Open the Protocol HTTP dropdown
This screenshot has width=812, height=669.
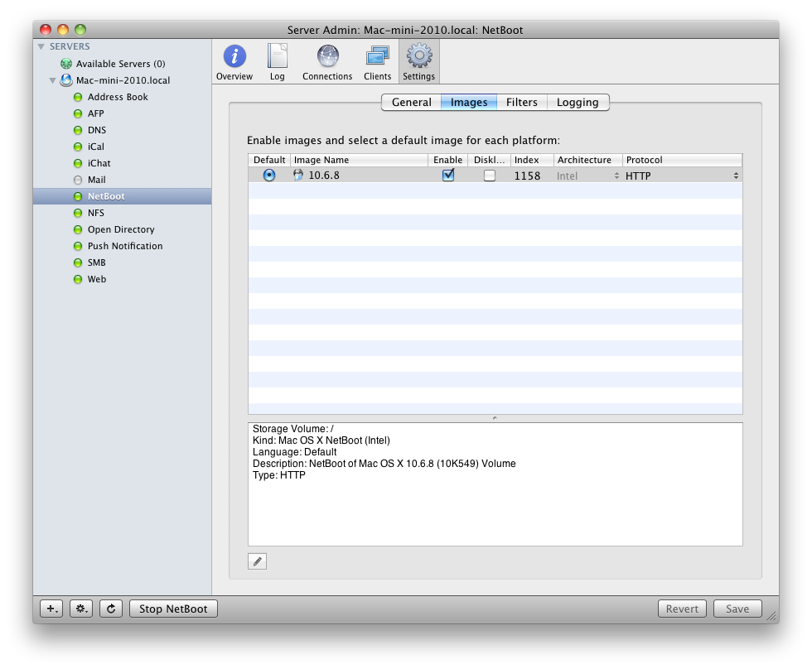tap(682, 176)
